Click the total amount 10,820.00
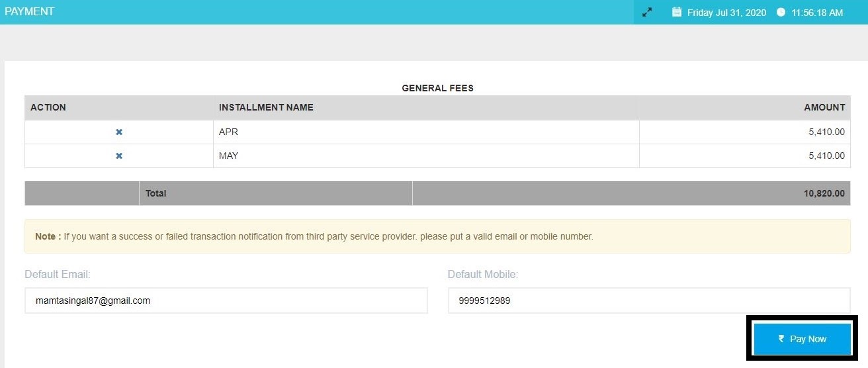Screen dimensions: 868x368 click(x=824, y=194)
